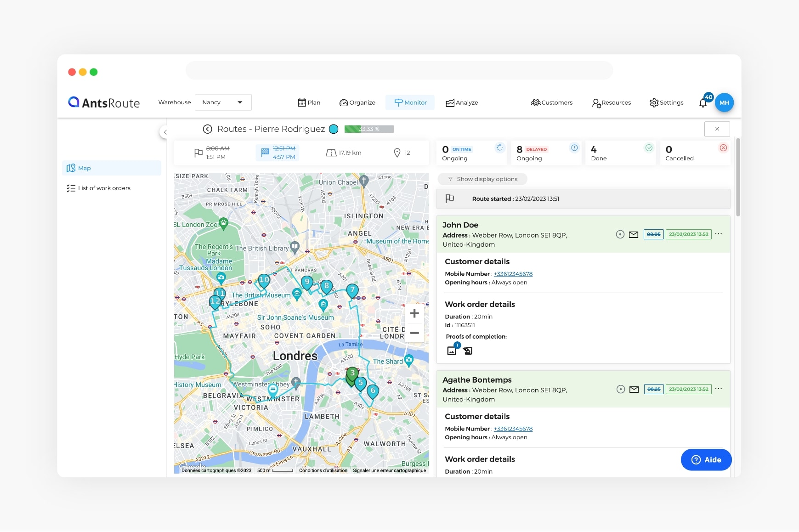Screen dimensions: 799x532
Task: Filter by Done card
Action: coord(620,153)
